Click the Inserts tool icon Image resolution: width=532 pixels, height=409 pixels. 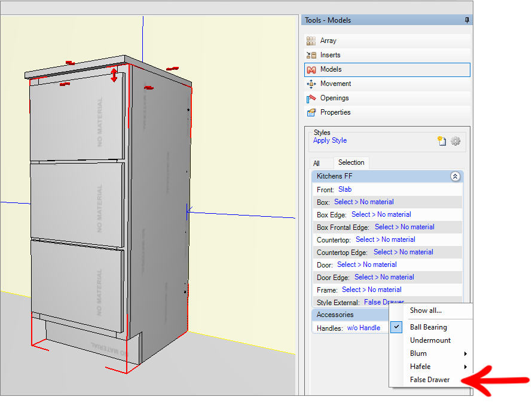[x=311, y=56]
